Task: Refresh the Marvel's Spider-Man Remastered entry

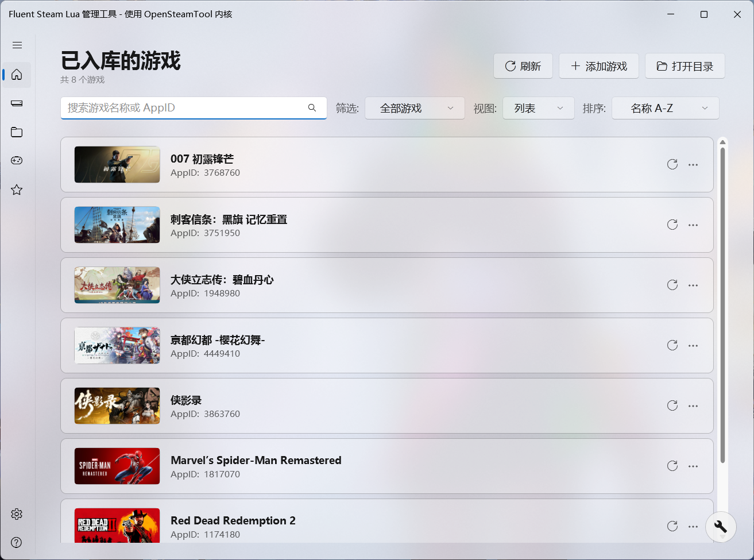Action: pyautogui.click(x=672, y=466)
